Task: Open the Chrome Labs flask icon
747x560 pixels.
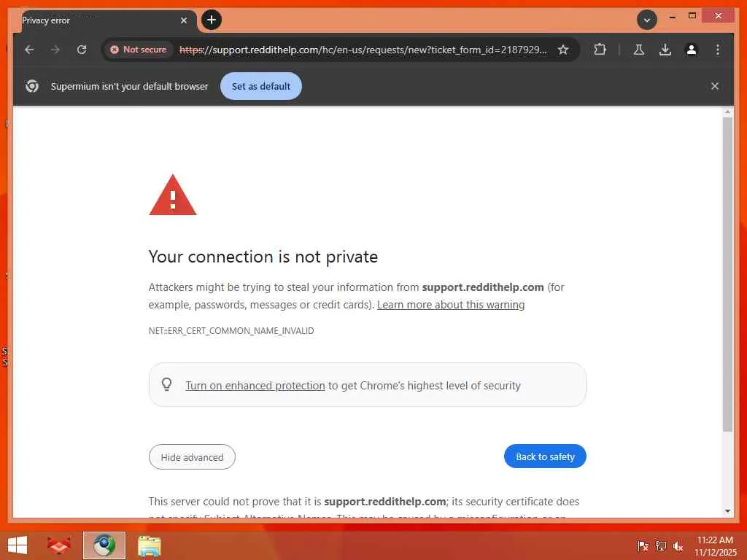Action: coord(638,50)
